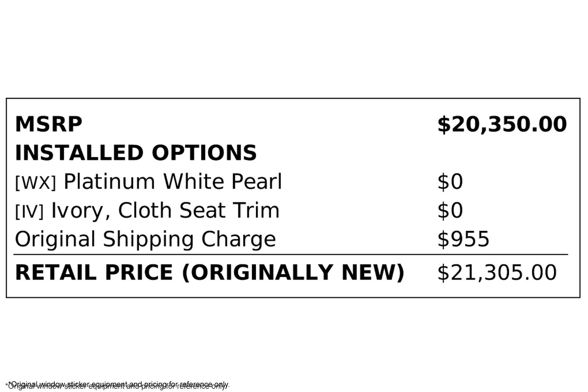Click Original Shipping Charge label
Screen dimensions: 588x392
[145, 239]
